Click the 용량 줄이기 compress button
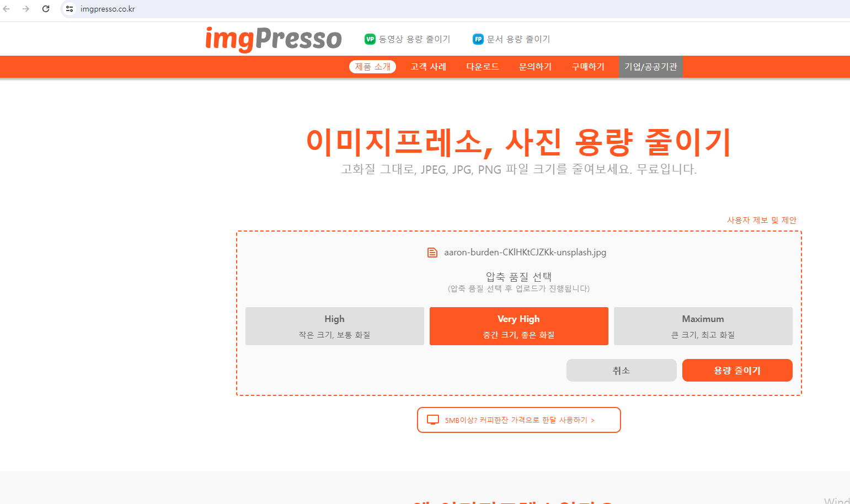 [737, 371]
